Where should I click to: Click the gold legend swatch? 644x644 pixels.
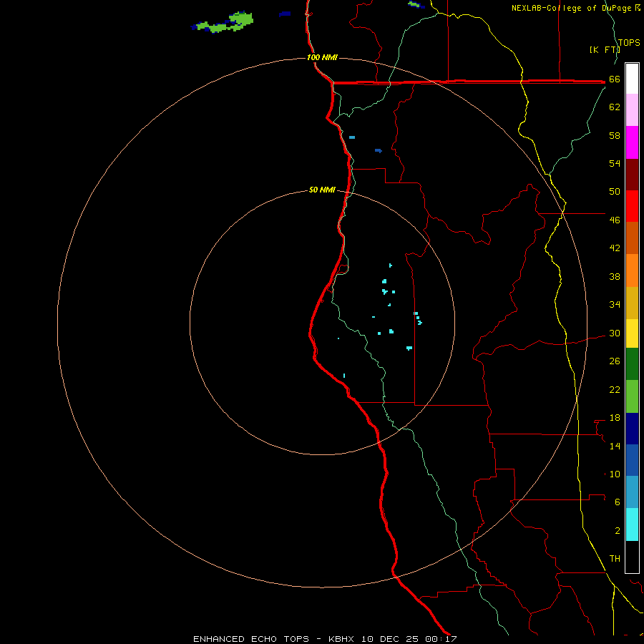tap(632, 303)
